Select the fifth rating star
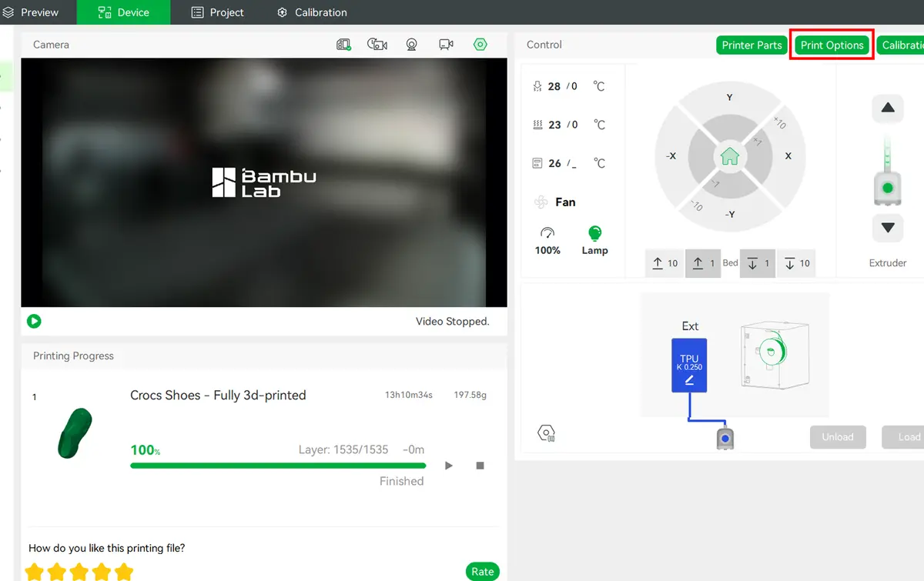Viewport: 924px width, 581px height. coord(124,572)
